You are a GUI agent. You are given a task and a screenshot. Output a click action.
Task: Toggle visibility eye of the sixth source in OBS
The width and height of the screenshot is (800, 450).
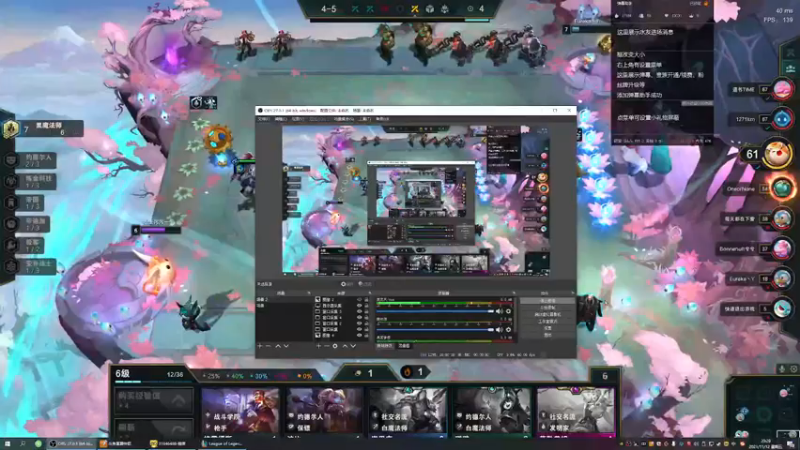[x=360, y=330]
